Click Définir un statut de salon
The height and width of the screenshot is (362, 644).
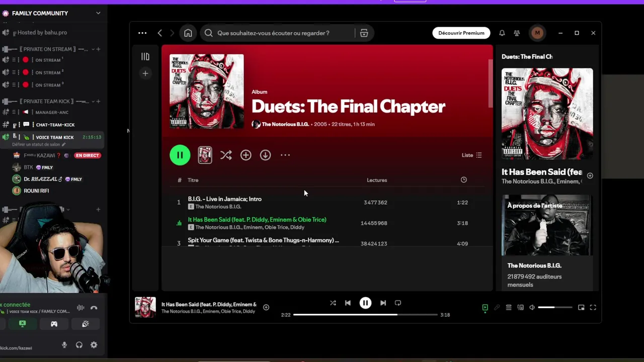[x=38, y=145]
